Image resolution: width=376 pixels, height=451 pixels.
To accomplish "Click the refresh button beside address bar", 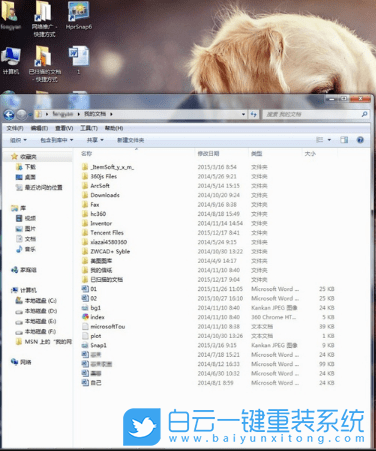I will [254, 114].
